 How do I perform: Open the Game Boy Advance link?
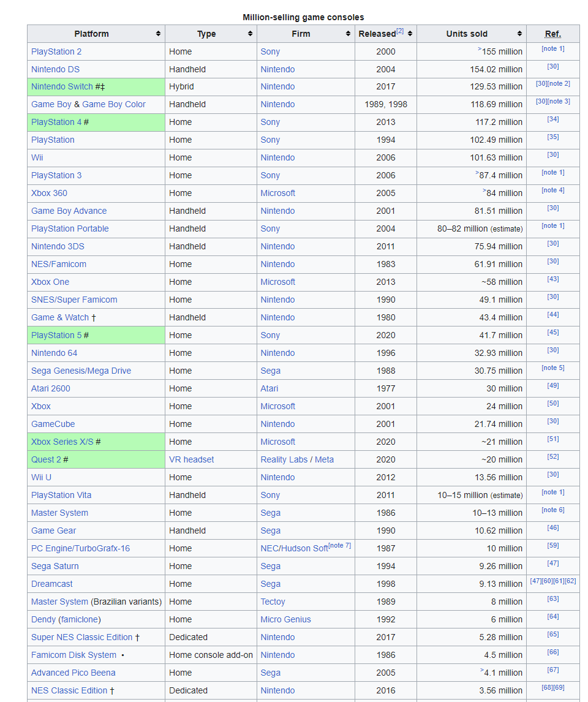point(69,211)
